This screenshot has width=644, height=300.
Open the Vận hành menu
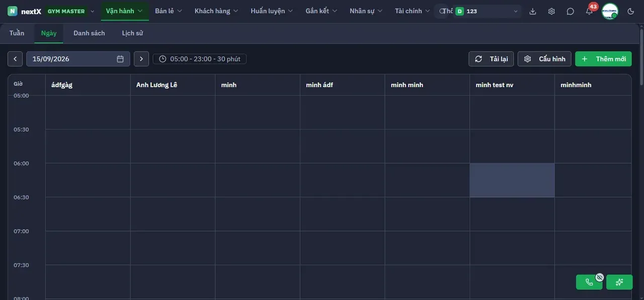tap(125, 11)
